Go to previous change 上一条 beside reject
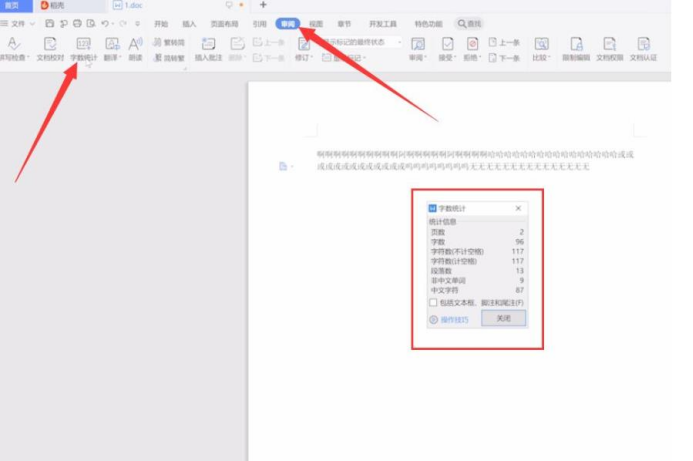693x461 pixels. (x=504, y=42)
